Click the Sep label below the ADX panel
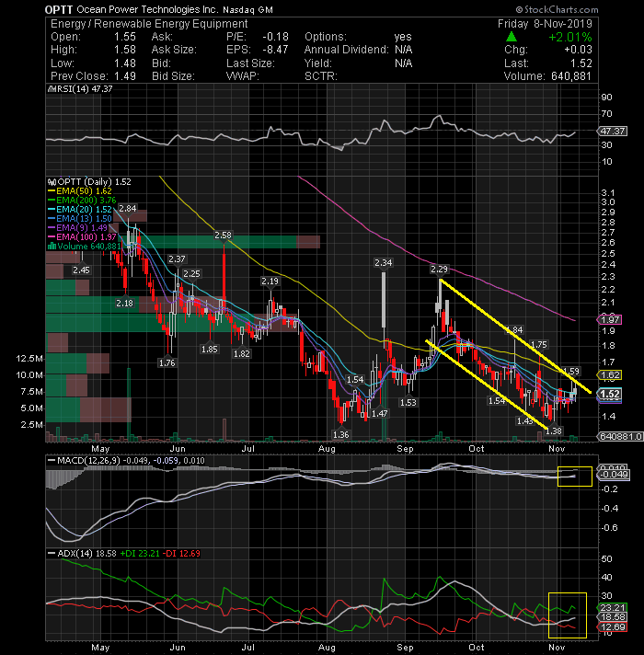Image resolution: width=644 pixels, height=655 pixels. coord(405,647)
